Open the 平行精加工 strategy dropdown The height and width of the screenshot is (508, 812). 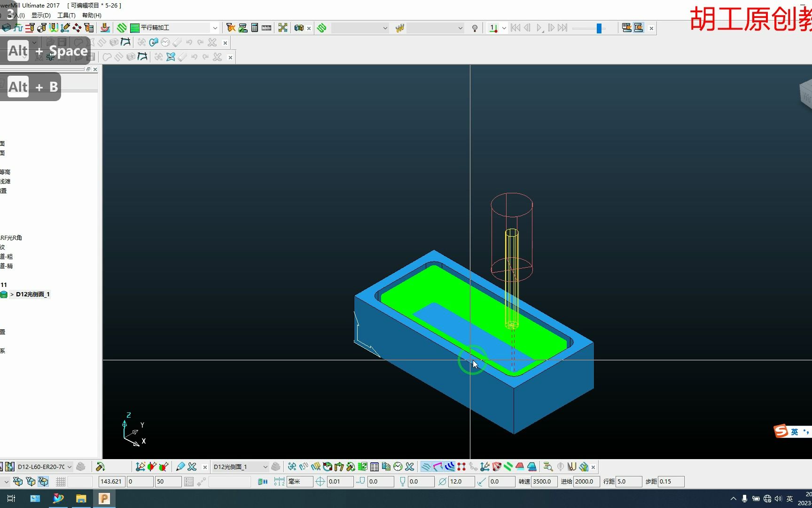(x=215, y=28)
